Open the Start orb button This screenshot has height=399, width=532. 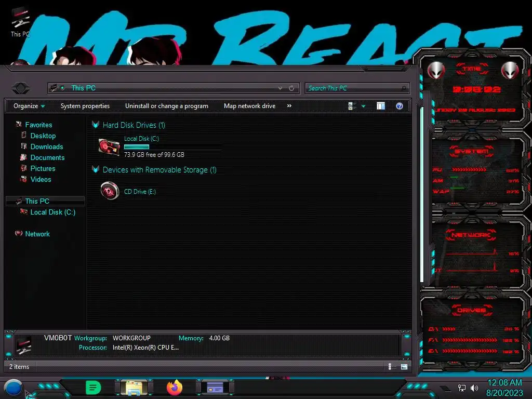coord(14,388)
